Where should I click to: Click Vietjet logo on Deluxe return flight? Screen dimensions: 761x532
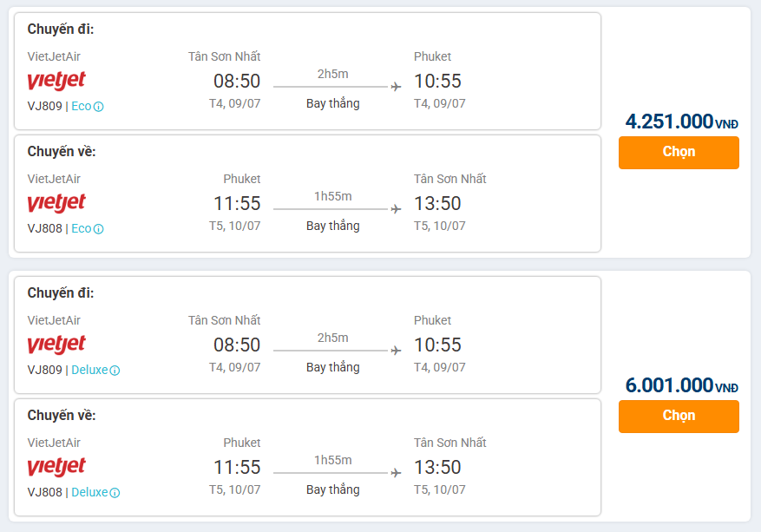click(x=56, y=468)
